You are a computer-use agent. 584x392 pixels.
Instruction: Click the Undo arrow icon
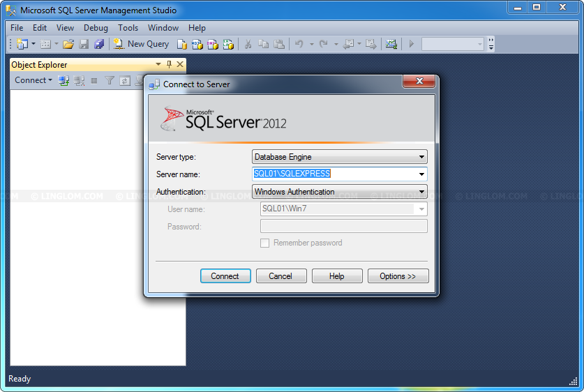pyautogui.click(x=299, y=44)
